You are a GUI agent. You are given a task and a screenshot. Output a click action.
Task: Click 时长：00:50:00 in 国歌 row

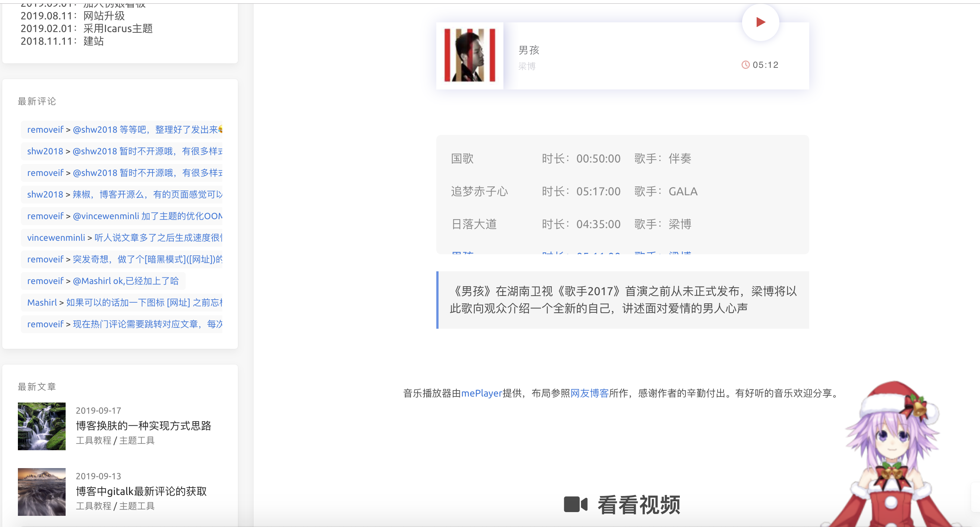tap(581, 158)
